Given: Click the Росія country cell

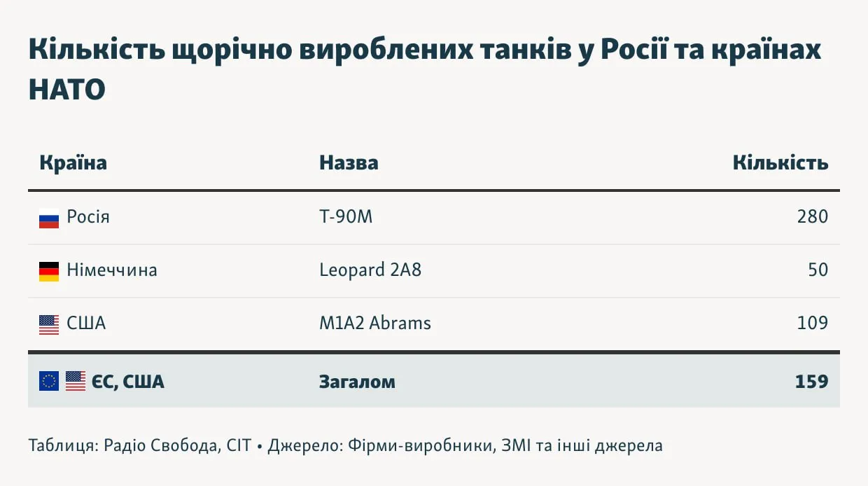Looking at the screenshot, I should pyautogui.click(x=88, y=217).
